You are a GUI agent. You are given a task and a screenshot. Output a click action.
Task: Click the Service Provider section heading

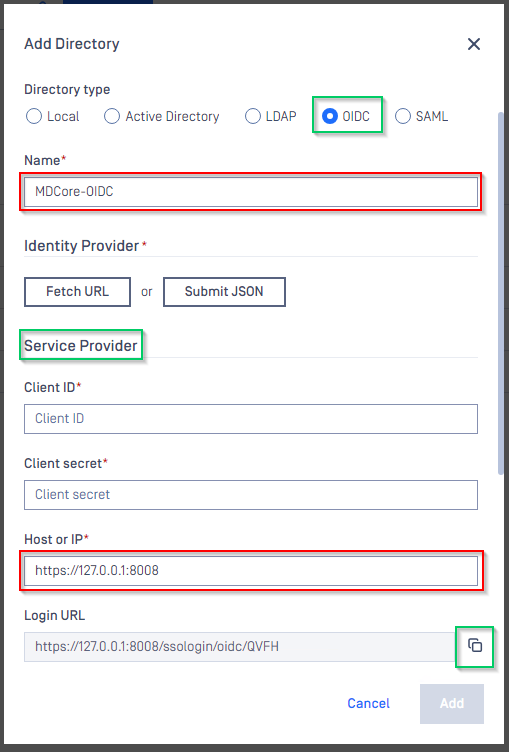tap(81, 346)
